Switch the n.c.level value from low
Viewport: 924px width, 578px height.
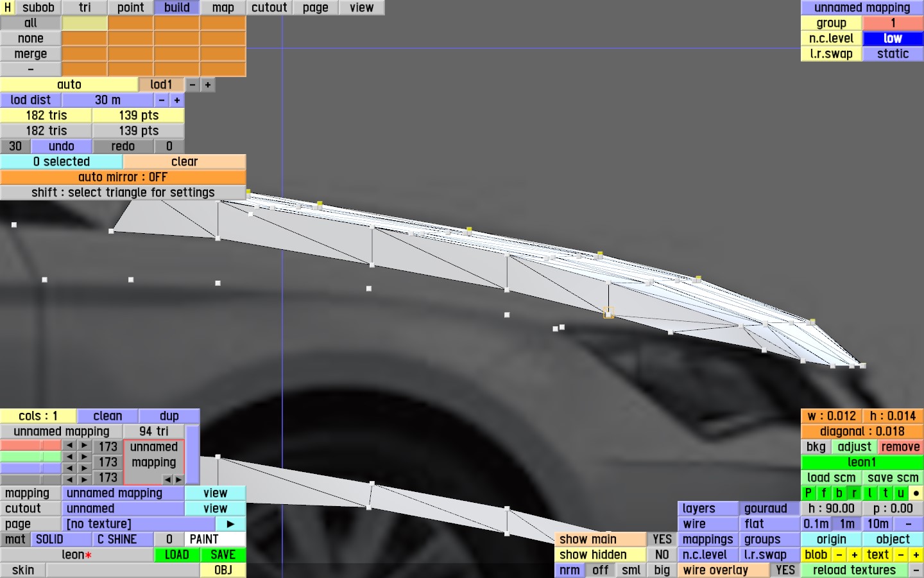893,39
